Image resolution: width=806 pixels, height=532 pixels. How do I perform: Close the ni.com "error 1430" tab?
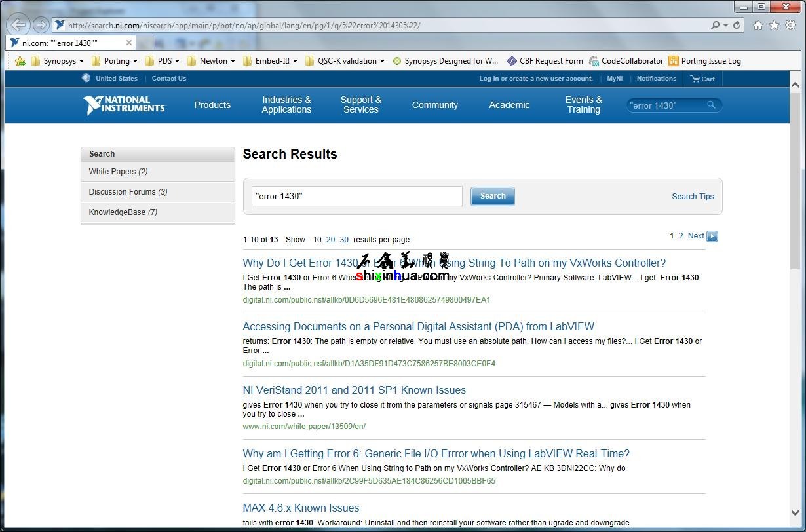pyautogui.click(x=129, y=43)
